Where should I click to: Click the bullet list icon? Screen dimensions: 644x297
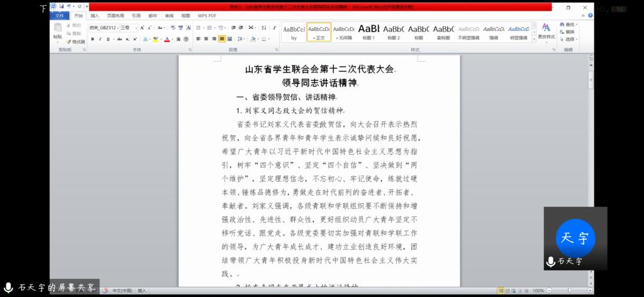click(x=198, y=28)
